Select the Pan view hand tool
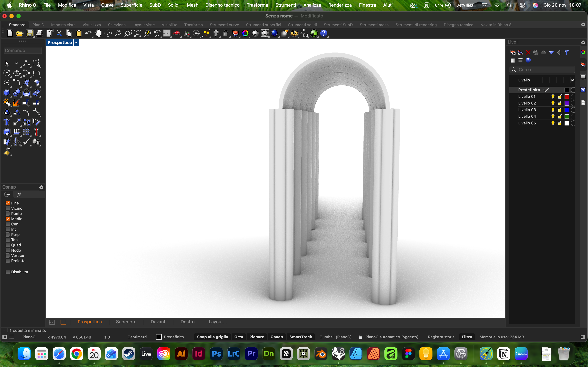This screenshot has width=588, height=367. tap(98, 33)
